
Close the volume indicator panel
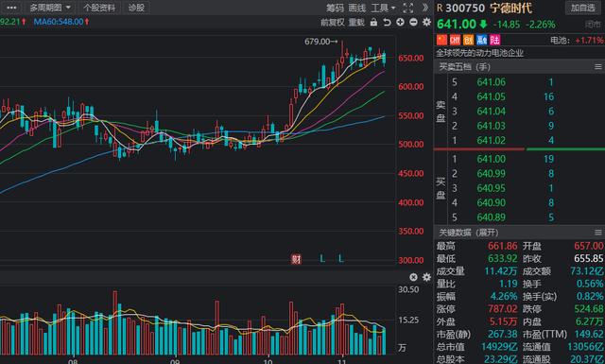point(413,277)
